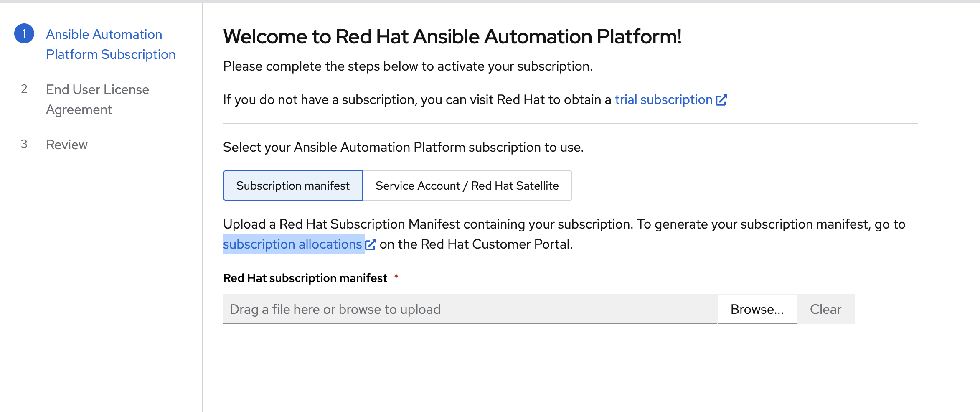Click the step 3 number indicator

pyautogui.click(x=24, y=144)
